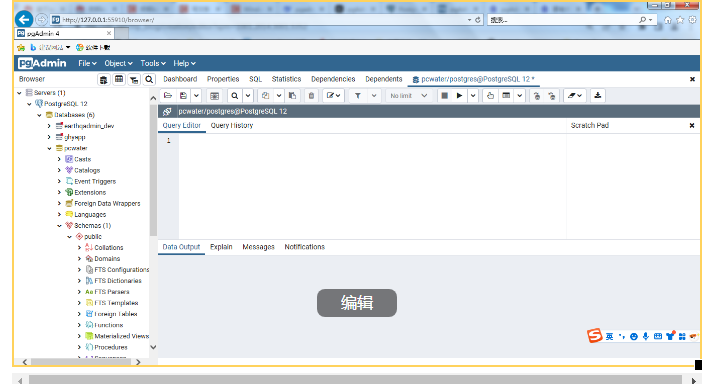
Task: Open the Copy options dropdown arrow
Action: [279, 96]
